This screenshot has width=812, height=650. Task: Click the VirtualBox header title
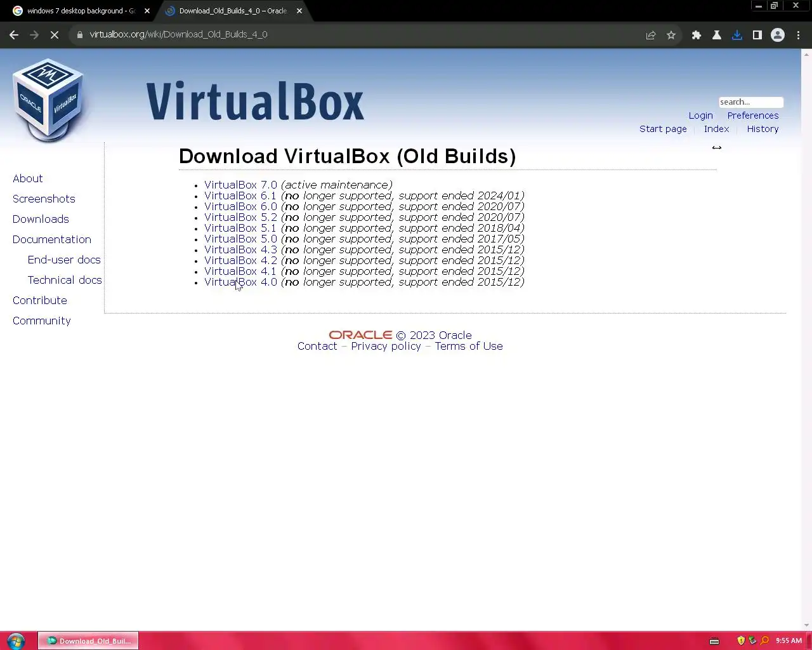255,101
